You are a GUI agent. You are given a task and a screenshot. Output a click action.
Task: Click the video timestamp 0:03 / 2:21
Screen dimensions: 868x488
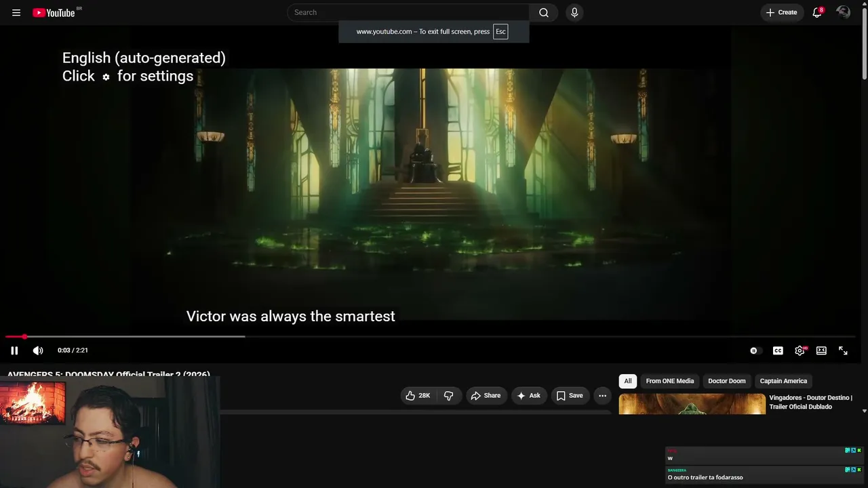(x=73, y=350)
